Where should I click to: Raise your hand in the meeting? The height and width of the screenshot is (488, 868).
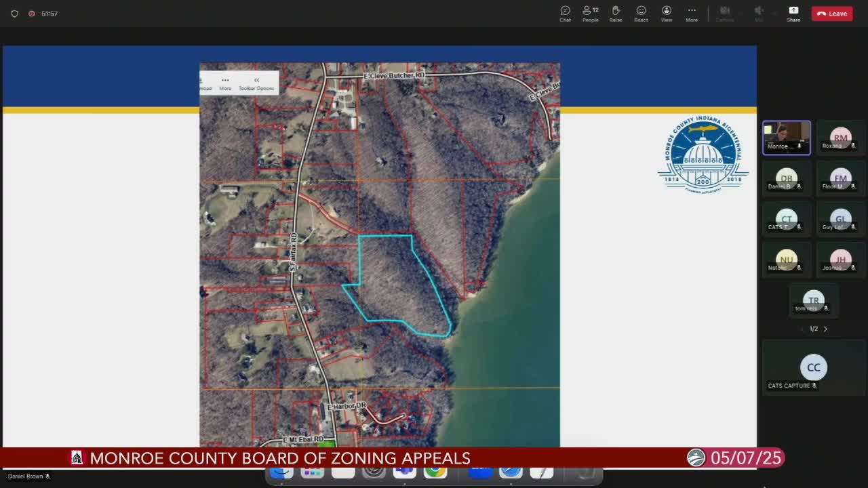point(616,13)
